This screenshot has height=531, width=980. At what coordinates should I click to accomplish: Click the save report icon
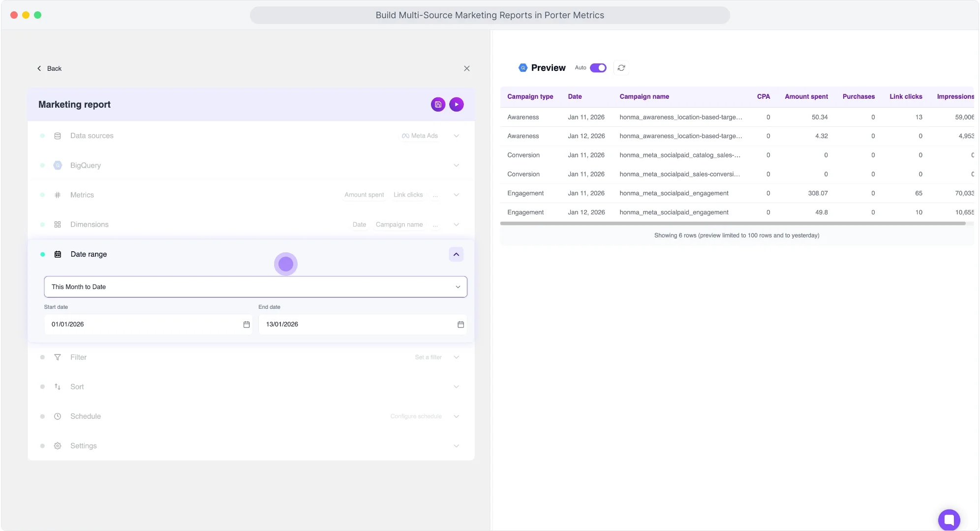438,104
